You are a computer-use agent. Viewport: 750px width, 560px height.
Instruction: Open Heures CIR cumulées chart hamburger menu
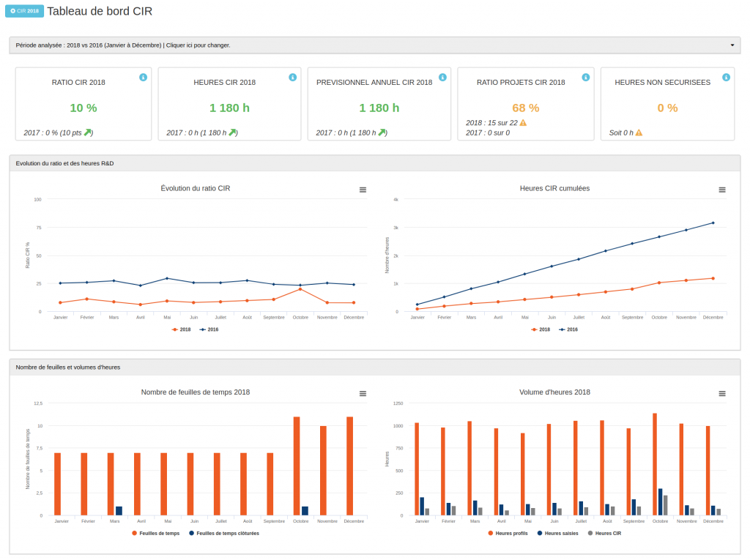722,190
